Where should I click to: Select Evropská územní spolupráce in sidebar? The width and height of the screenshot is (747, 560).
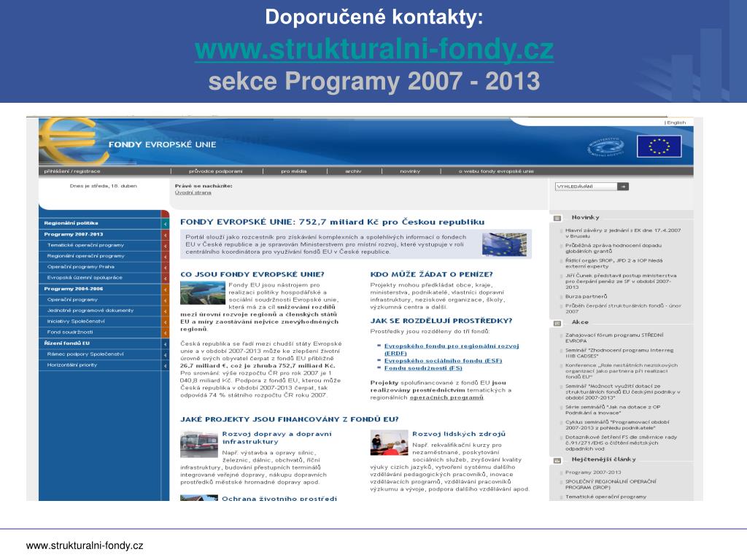[x=85, y=277]
